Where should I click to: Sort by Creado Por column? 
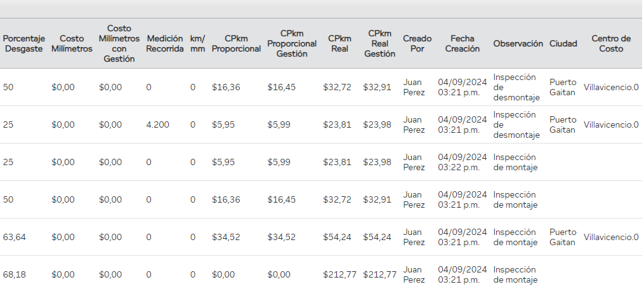417,44
